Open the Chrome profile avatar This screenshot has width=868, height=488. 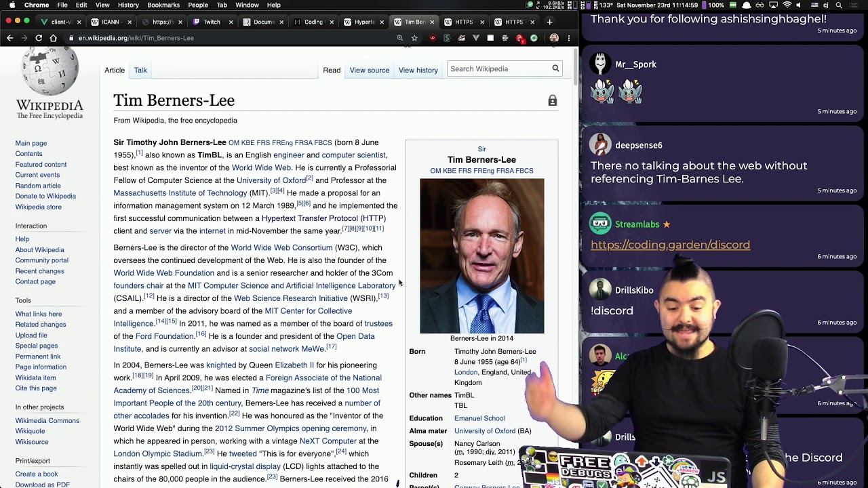(x=554, y=38)
